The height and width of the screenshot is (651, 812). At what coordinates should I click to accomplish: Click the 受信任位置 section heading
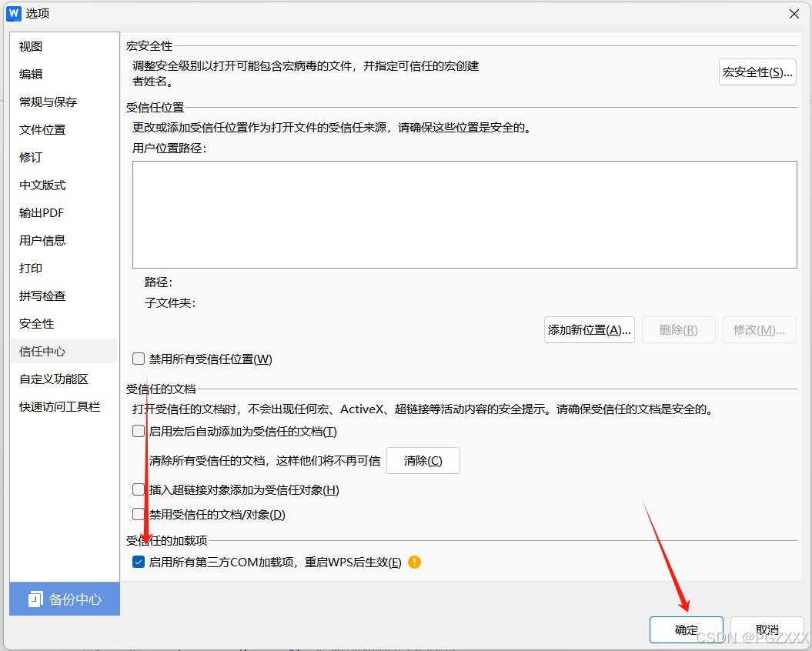[x=155, y=107]
